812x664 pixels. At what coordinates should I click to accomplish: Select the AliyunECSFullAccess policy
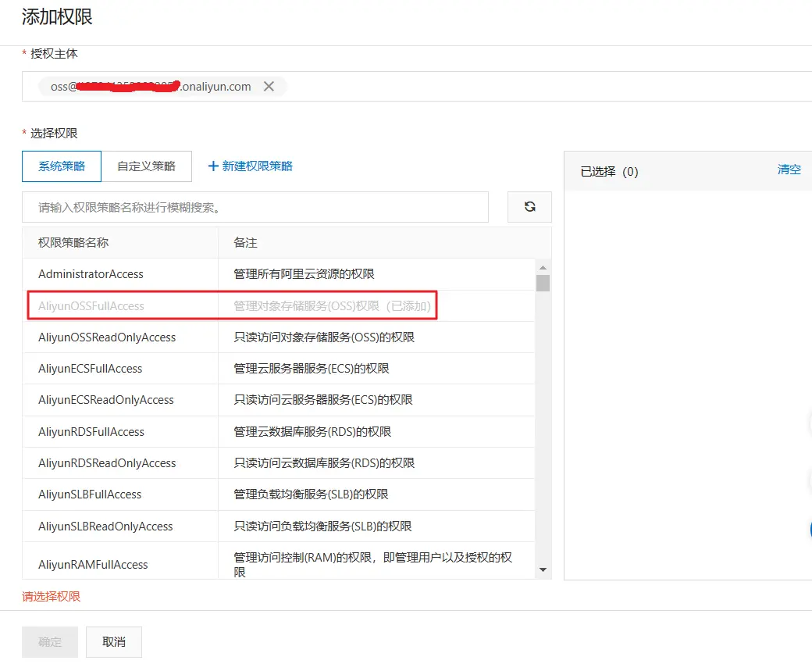tap(279, 368)
